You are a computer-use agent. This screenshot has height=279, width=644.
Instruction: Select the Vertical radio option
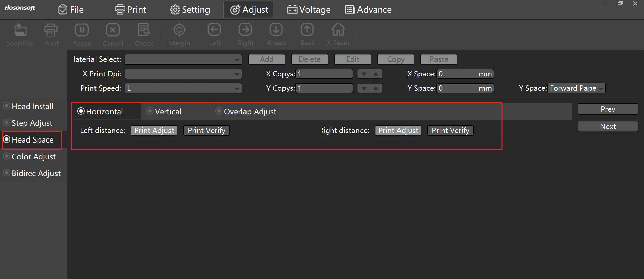(150, 111)
